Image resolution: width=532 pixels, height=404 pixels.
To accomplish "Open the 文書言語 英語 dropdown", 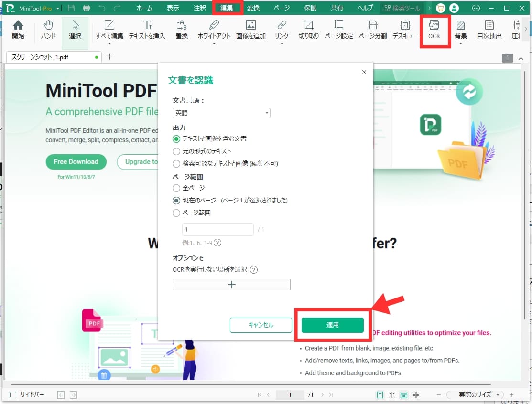I will tap(221, 113).
